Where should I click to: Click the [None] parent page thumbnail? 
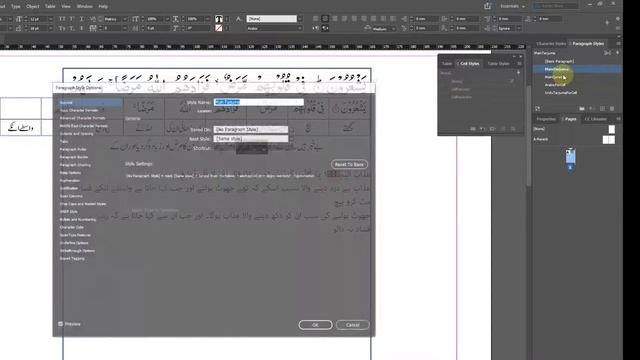click(x=611, y=129)
